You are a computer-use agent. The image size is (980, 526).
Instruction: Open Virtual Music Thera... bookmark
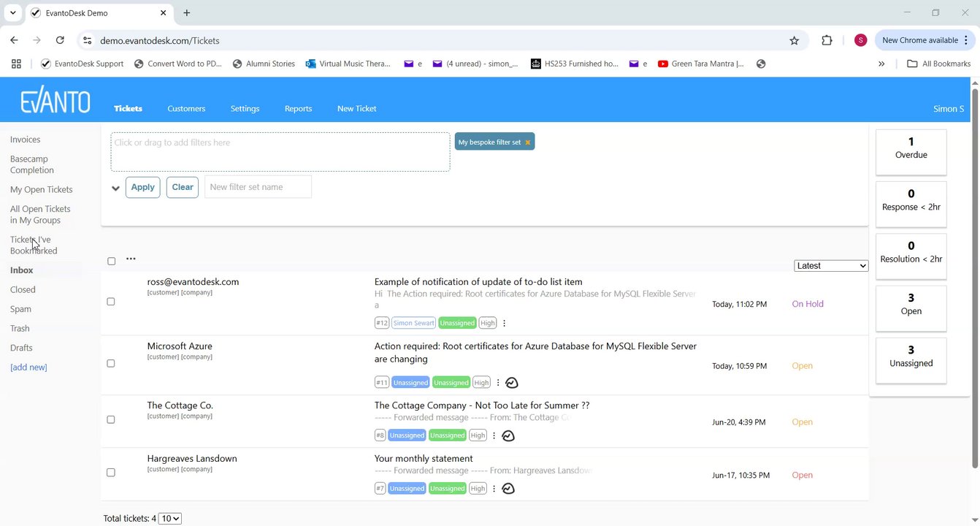click(348, 64)
